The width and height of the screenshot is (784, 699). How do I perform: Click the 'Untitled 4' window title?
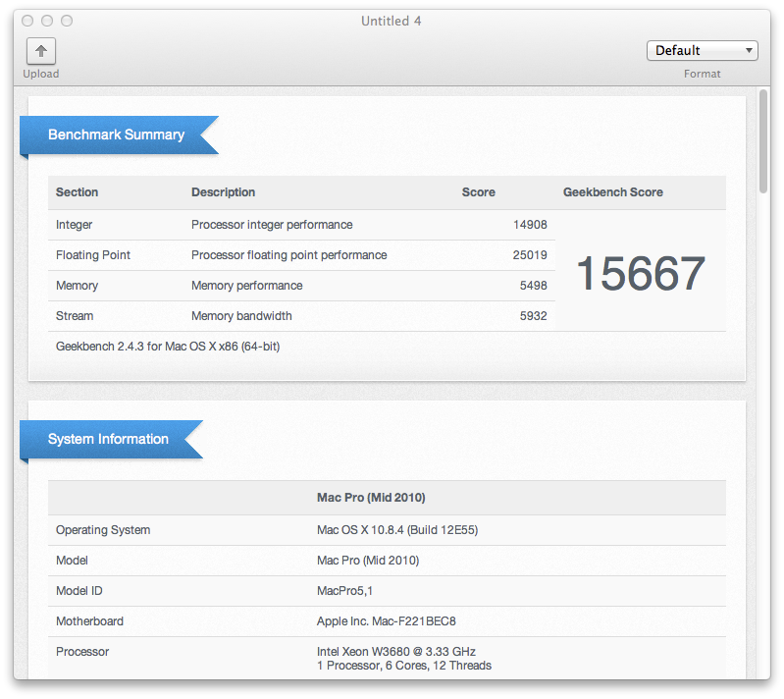point(391,21)
